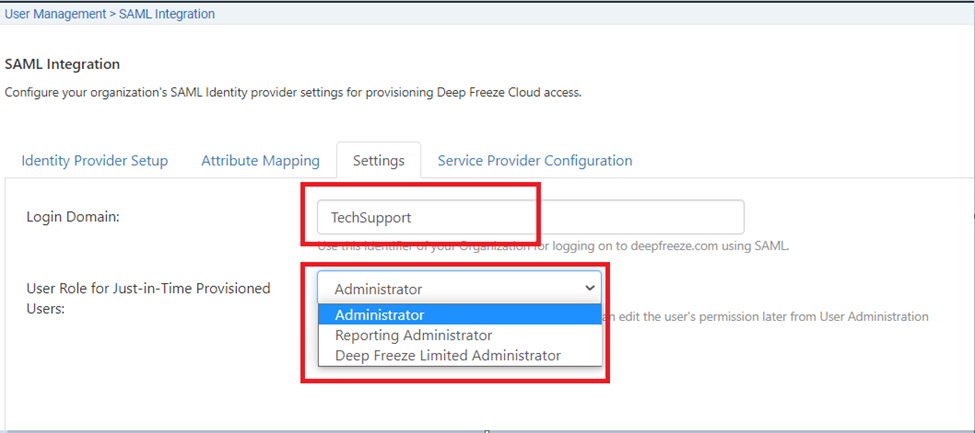This screenshot has height=433, width=975.
Task: Open the User Management breadcrumb link
Action: click(x=55, y=14)
